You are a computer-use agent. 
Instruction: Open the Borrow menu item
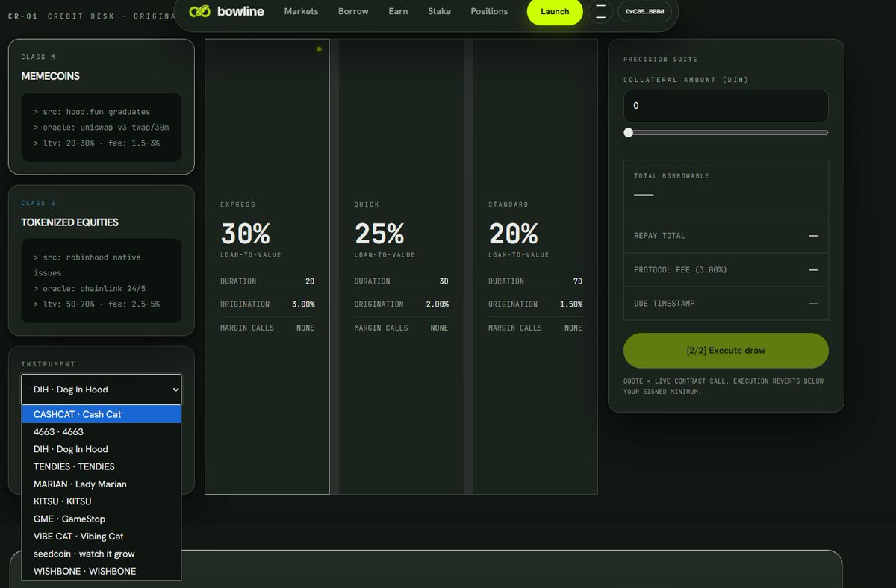click(x=353, y=11)
